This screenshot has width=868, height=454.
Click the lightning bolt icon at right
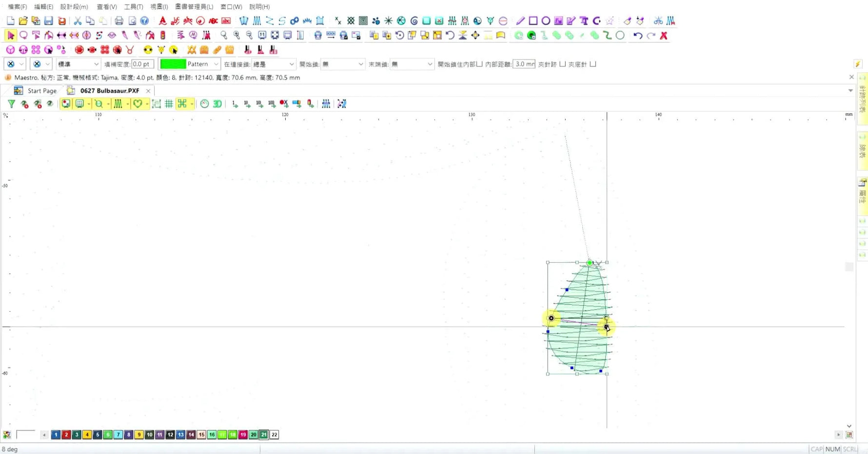[858, 64]
